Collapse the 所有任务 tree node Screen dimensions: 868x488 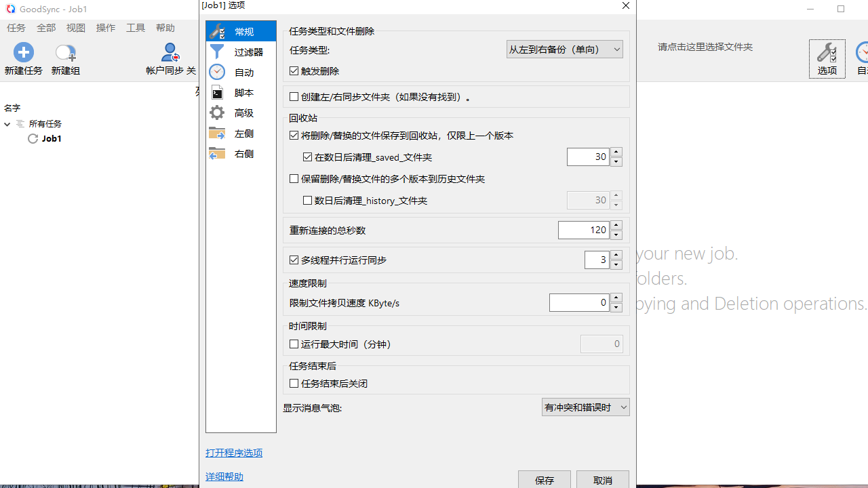pyautogui.click(x=7, y=124)
